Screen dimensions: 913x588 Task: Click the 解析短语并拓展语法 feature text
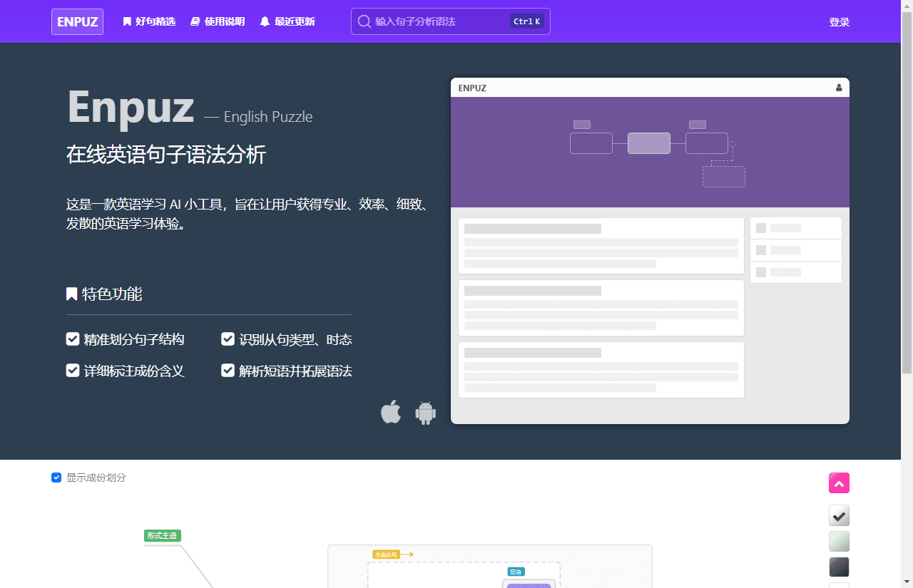pos(295,371)
